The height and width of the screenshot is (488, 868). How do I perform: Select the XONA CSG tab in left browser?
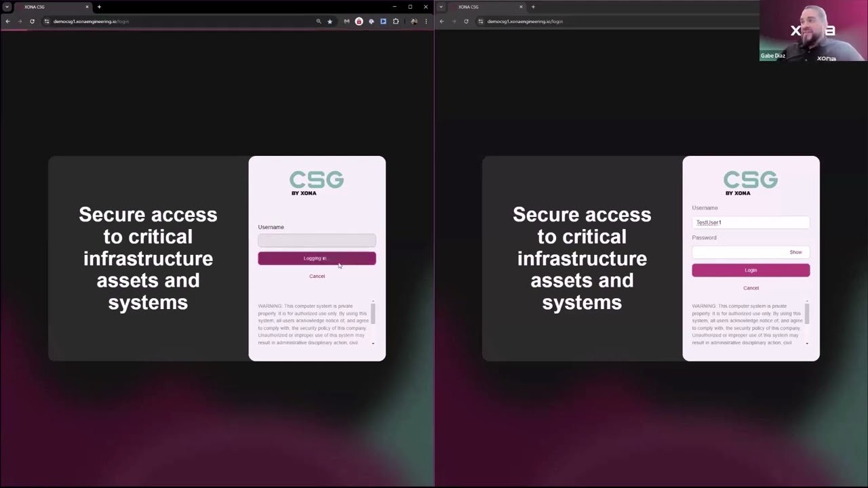pos(52,7)
